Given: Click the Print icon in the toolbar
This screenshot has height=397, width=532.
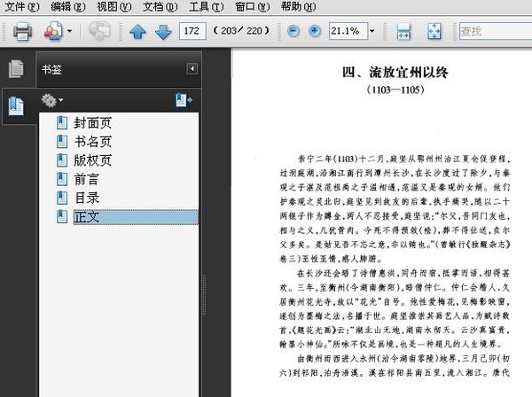Looking at the screenshot, I should pyautogui.click(x=22, y=32).
